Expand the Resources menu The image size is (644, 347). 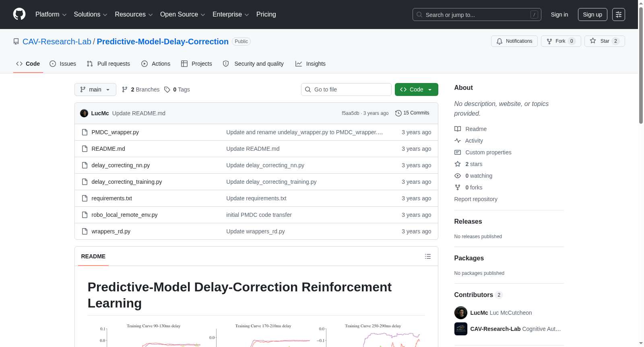(x=134, y=15)
